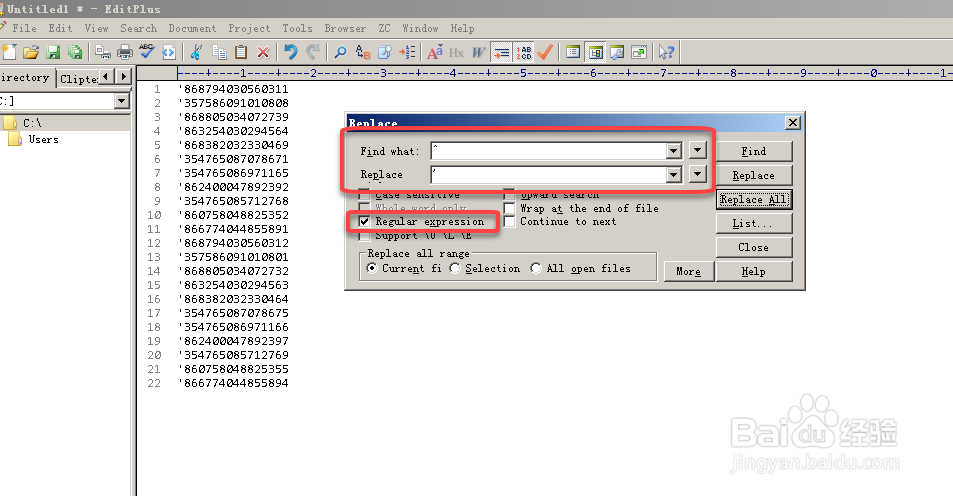Uncheck the Regular expression checkbox

(364, 222)
